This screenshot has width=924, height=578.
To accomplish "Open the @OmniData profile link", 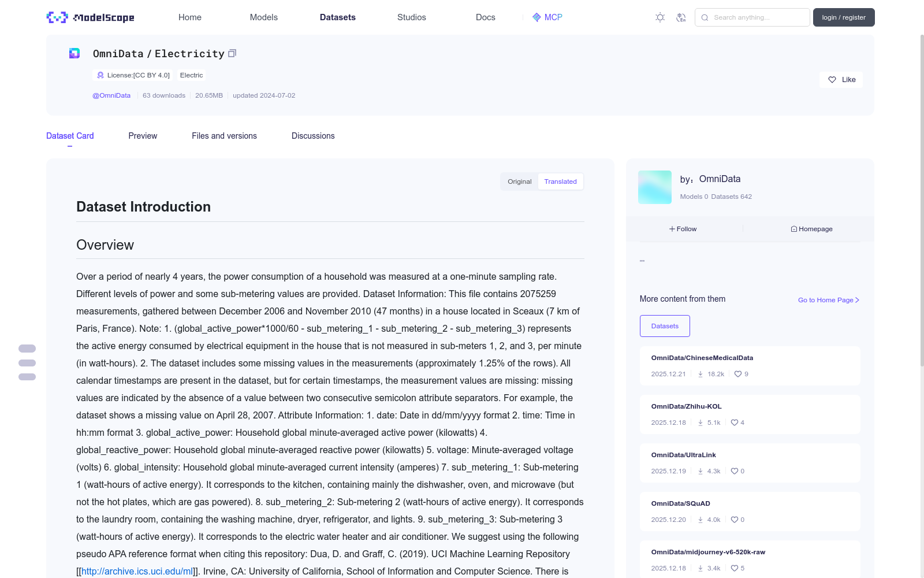I will tap(111, 95).
